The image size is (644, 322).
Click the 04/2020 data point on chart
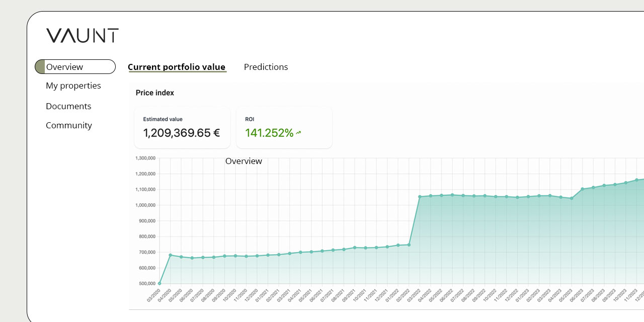(171, 255)
